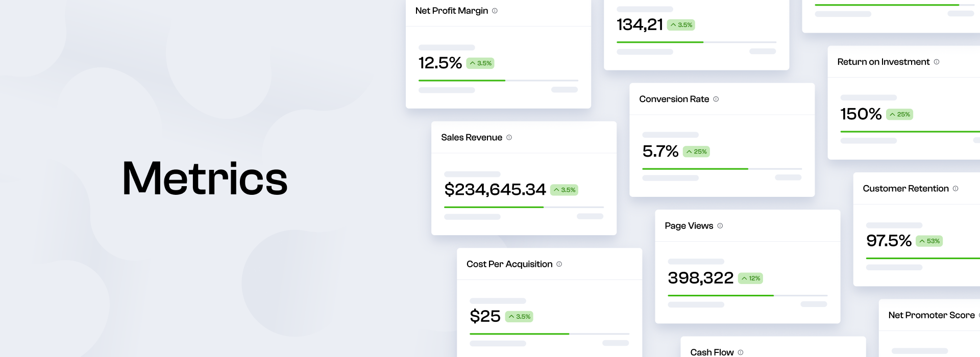Click the Conversion Rate card title
The image size is (980, 357).
click(674, 99)
